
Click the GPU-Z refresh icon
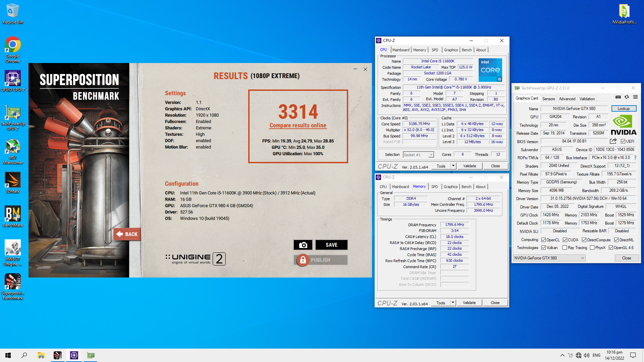(627, 97)
